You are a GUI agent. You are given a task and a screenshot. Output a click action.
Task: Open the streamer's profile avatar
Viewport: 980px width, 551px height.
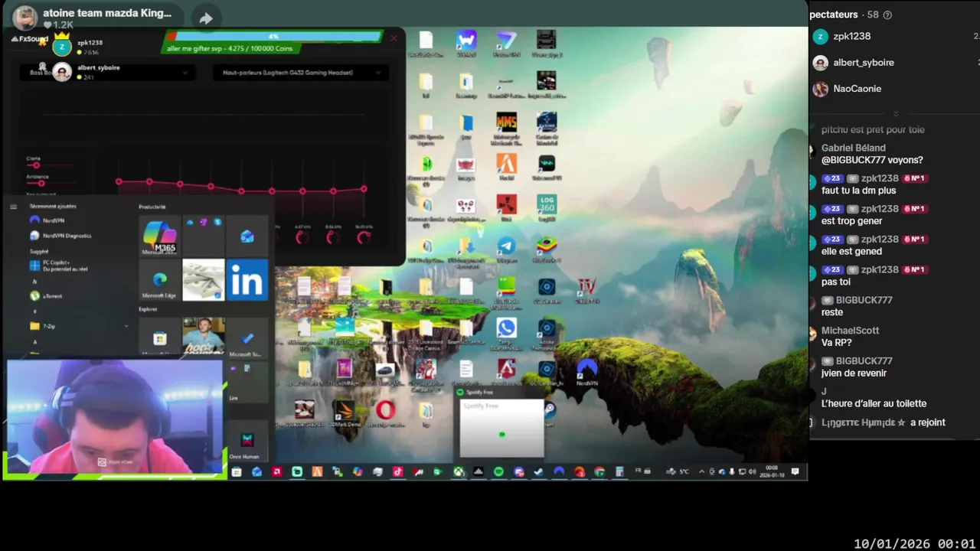[25, 18]
